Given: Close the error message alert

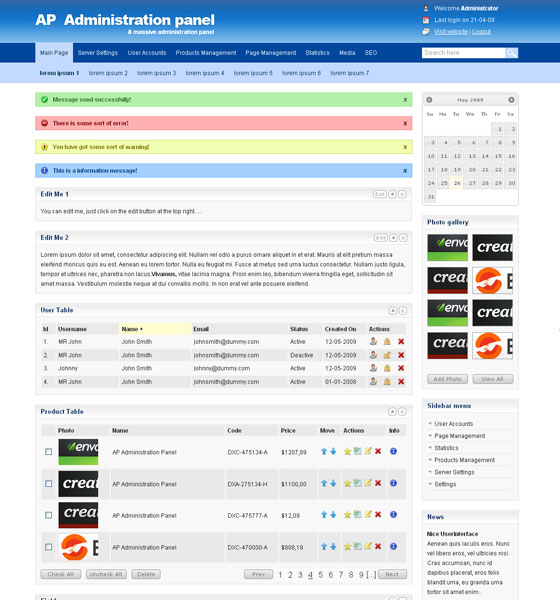Looking at the screenshot, I should [405, 124].
